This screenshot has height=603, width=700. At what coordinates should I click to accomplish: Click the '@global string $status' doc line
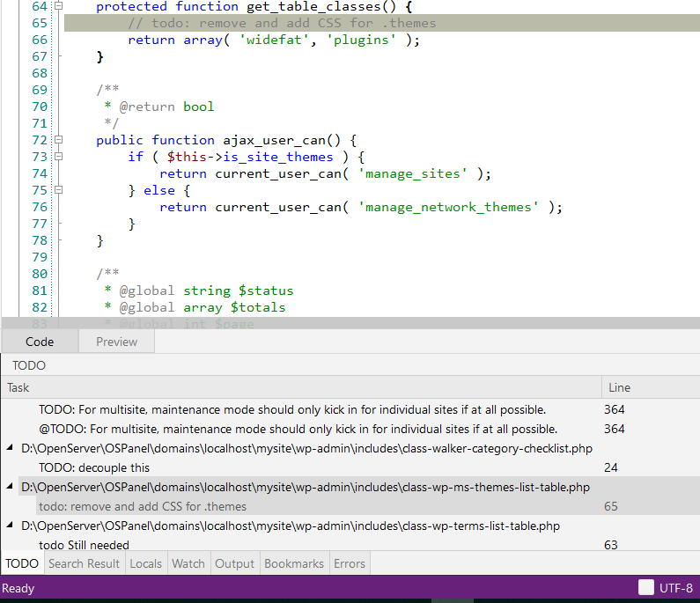[199, 290]
